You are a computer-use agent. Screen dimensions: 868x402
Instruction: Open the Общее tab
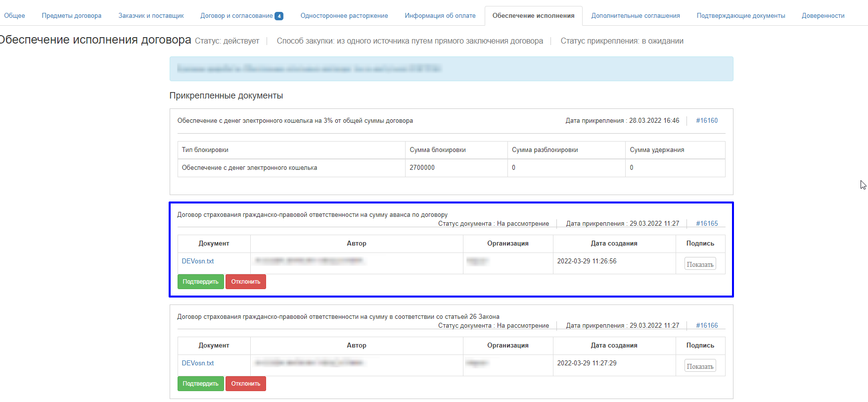click(x=14, y=16)
